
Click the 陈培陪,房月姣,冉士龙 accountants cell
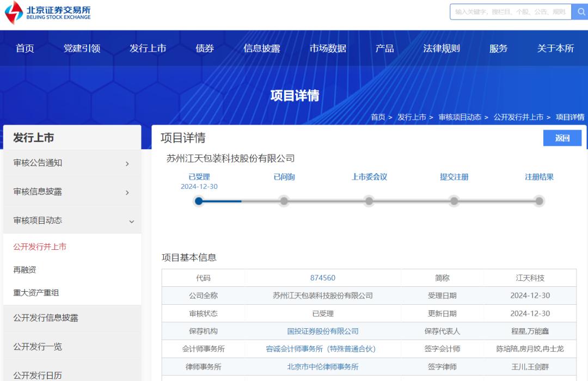pyautogui.click(x=530, y=349)
